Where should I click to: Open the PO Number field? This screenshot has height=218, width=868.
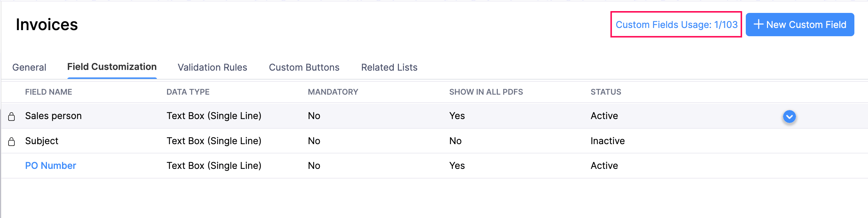(x=51, y=165)
